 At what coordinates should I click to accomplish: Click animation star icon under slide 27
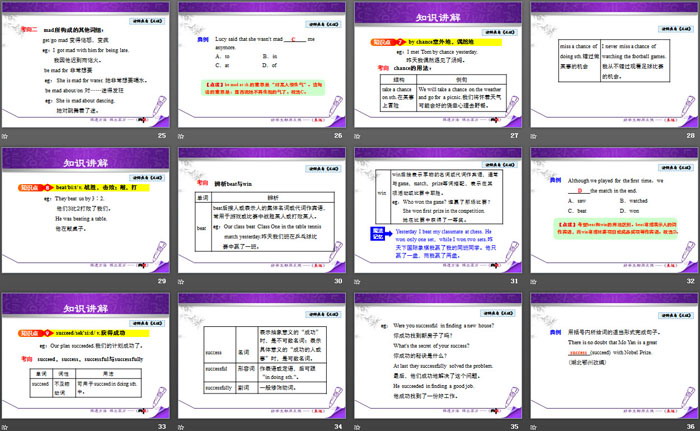357,136
